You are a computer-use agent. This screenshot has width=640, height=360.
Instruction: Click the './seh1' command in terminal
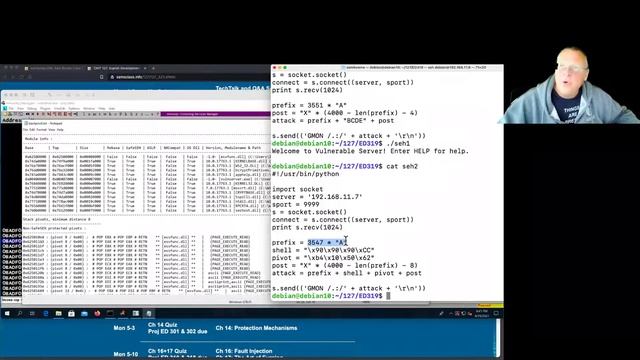[398, 143]
